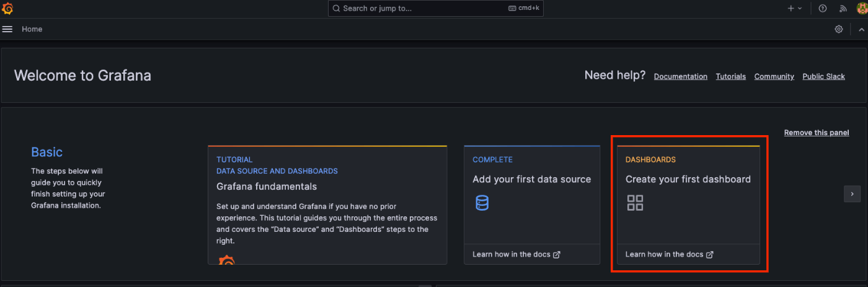This screenshot has width=868, height=287.
Task: Open the user profile avatar
Action: point(861,9)
